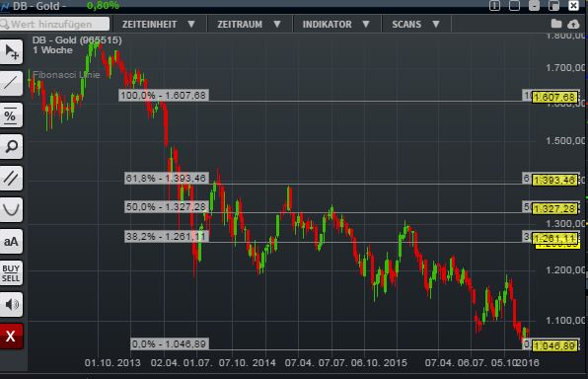
Task: Expand the INDIKATOR dropdown menu
Action: pyautogui.click(x=336, y=25)
